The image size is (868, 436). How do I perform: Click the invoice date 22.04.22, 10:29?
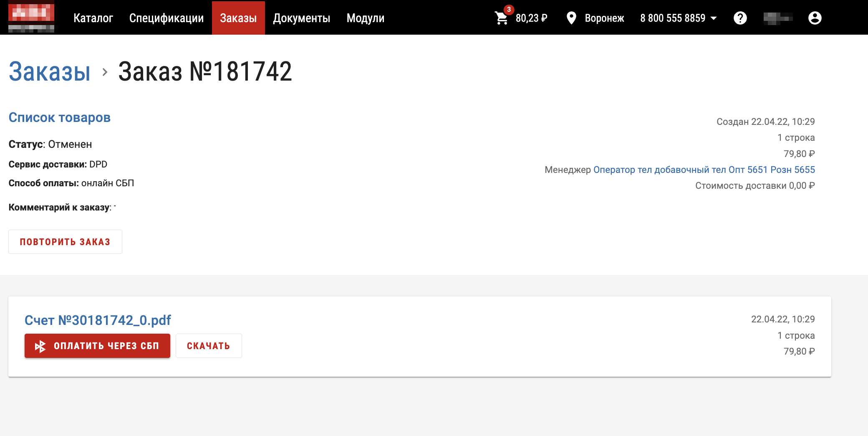pyautogui.click(x=783, y=319)
